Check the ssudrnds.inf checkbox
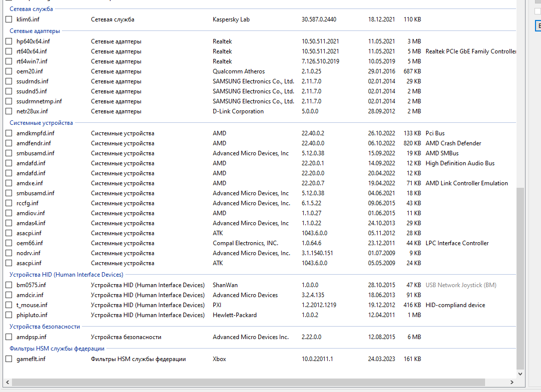The height and width of the screenshot is (392, 541). coord(9,81)
